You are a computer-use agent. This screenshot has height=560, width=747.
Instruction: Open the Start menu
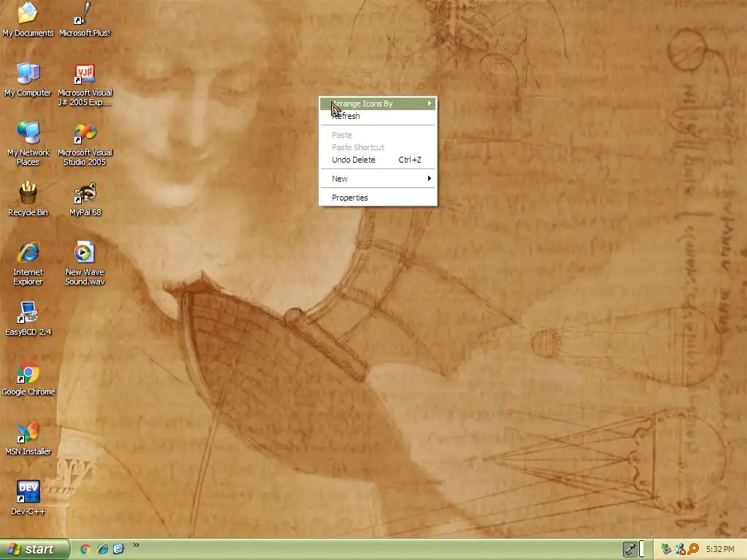[x=34, y=549]
